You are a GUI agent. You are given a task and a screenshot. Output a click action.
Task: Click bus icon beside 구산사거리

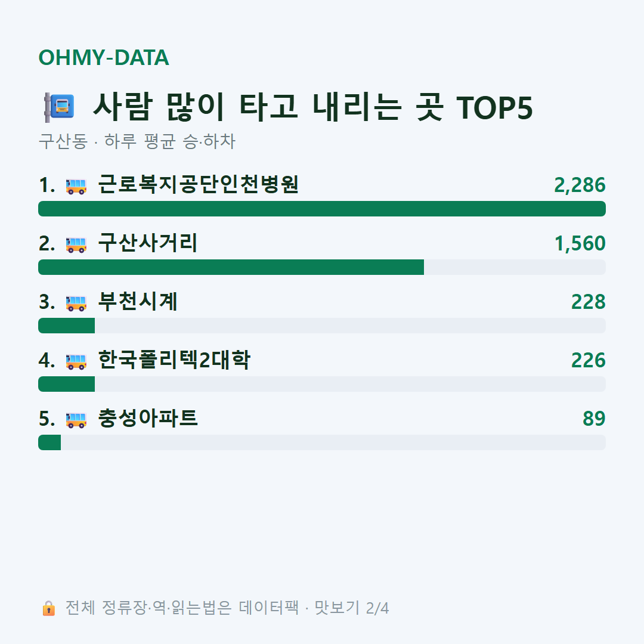pyautogui.click(x=76, y=244)
